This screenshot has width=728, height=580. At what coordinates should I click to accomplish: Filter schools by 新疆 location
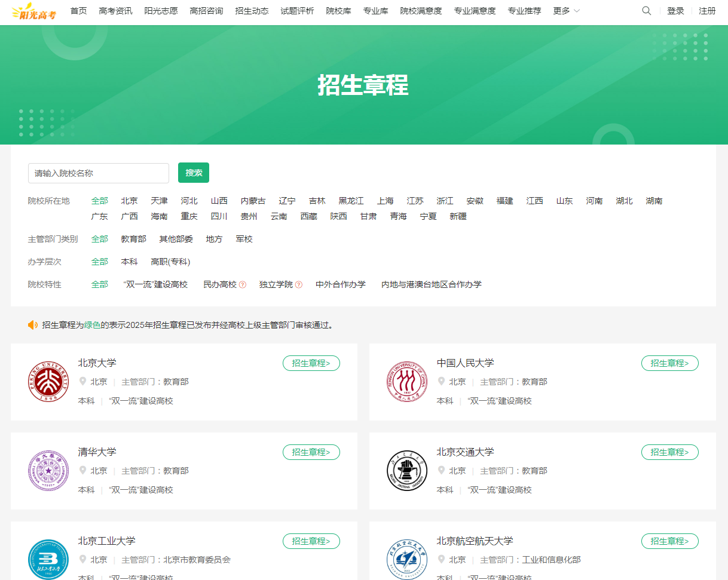click(x=458, y=216)
